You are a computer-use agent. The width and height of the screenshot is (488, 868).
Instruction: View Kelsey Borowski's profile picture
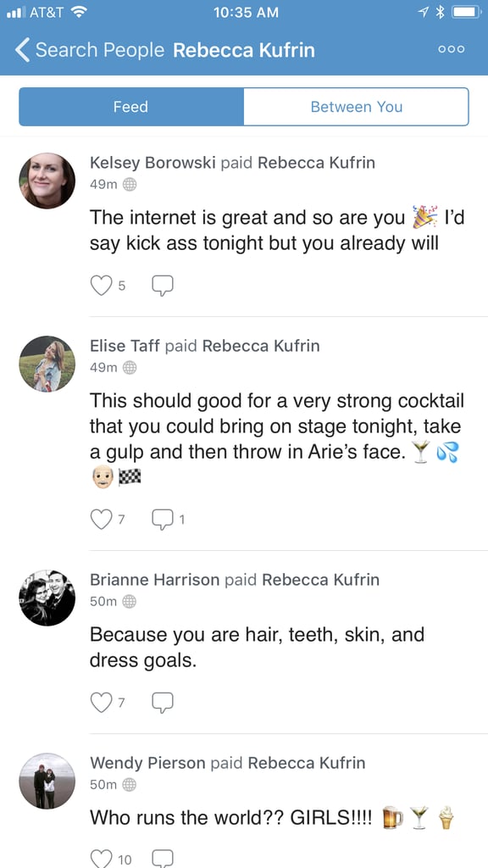[x=47, y=181]
